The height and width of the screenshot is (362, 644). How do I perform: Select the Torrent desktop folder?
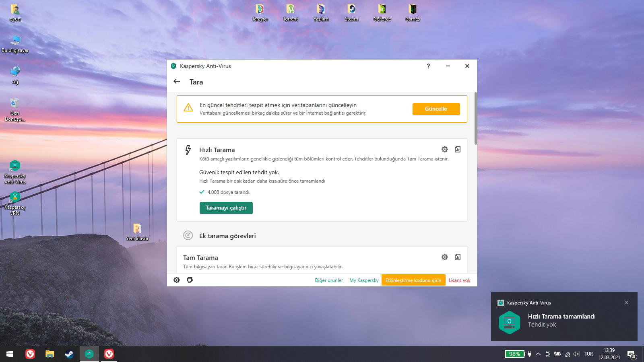tap(291, 13)
